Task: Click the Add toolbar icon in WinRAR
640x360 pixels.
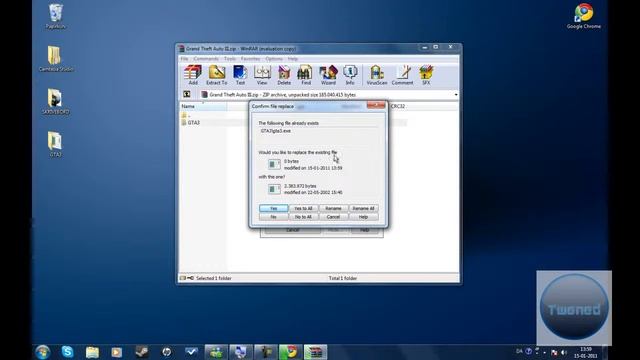Action: point(193,75)
